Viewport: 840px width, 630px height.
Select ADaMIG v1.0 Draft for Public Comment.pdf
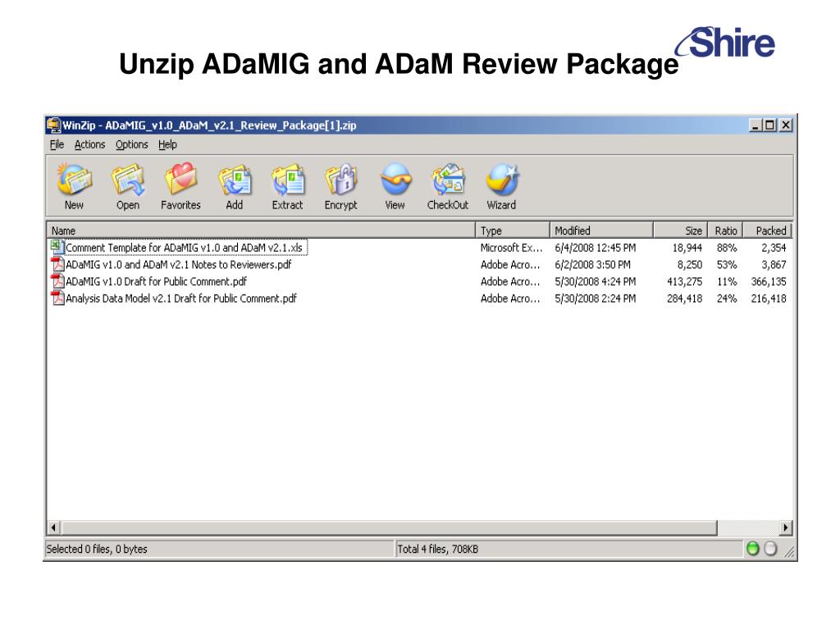coord(156,281)
